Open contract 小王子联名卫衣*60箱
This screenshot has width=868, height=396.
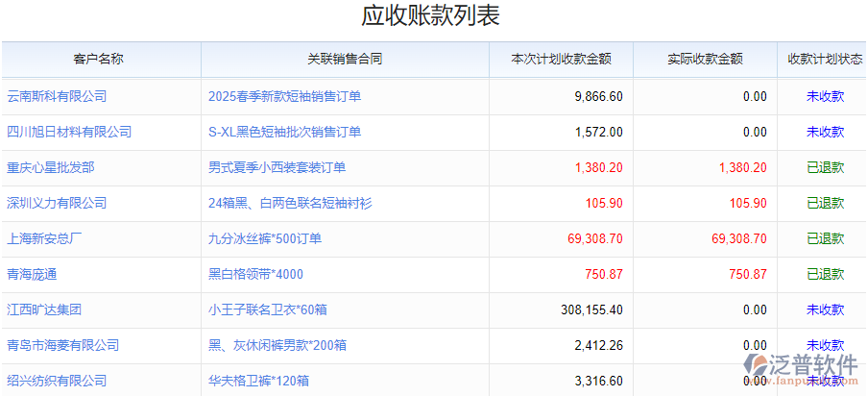268,309
